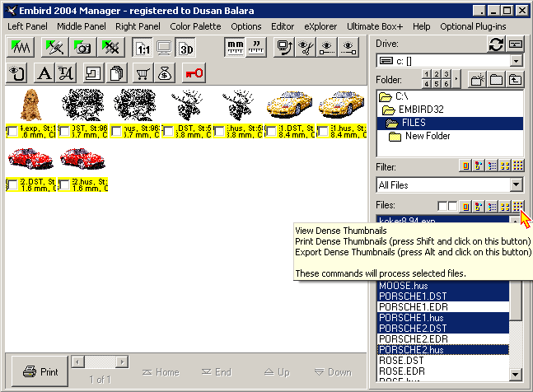Open the Color Palette menu
The width and height of the screenshot is (533, 392).
coord(195,26)
